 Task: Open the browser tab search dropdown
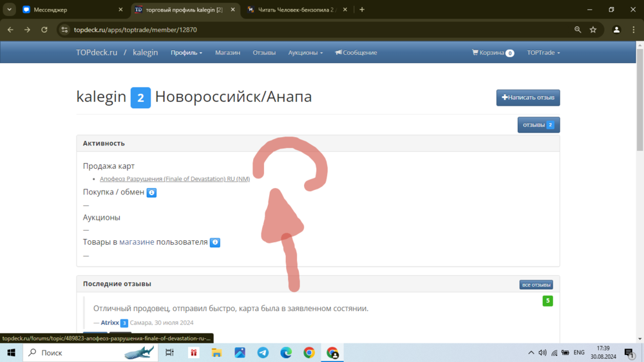[x=10, y=10]
